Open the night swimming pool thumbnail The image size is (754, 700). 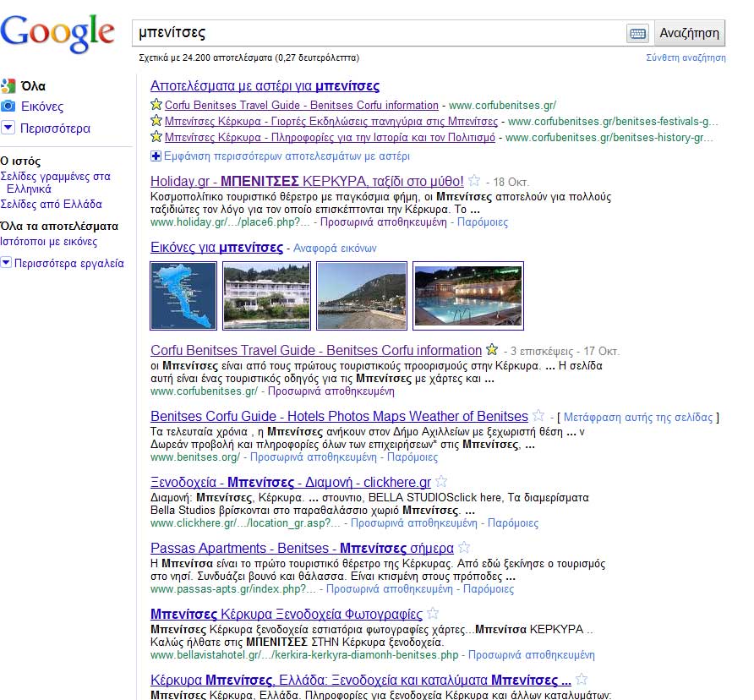[x=468, y=296]
